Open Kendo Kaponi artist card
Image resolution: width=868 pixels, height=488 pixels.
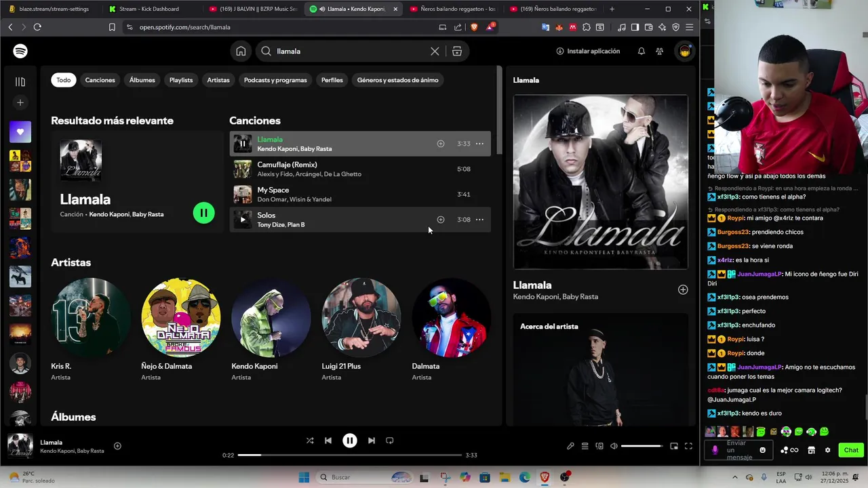[271, 329]
